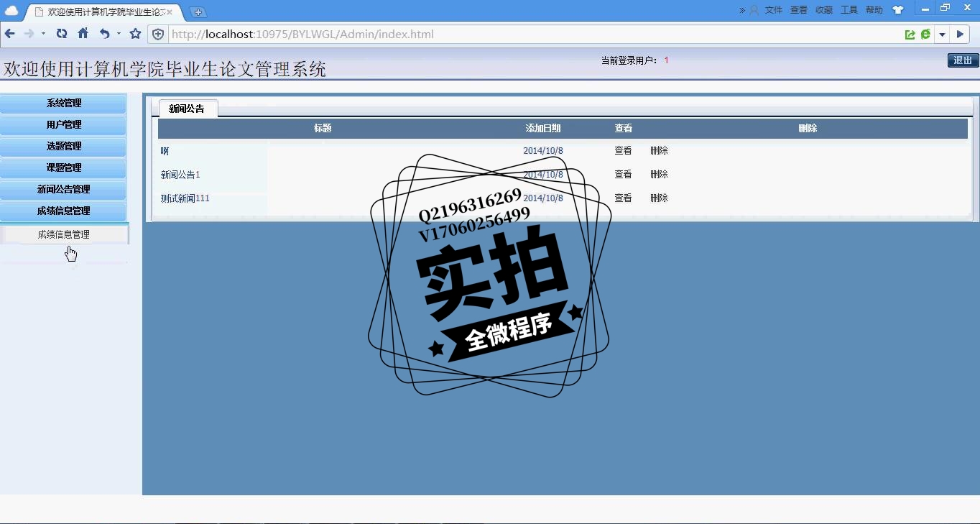Close the thesis management system tab
This screenshot has width=980, height=524.
pos(170,12)
